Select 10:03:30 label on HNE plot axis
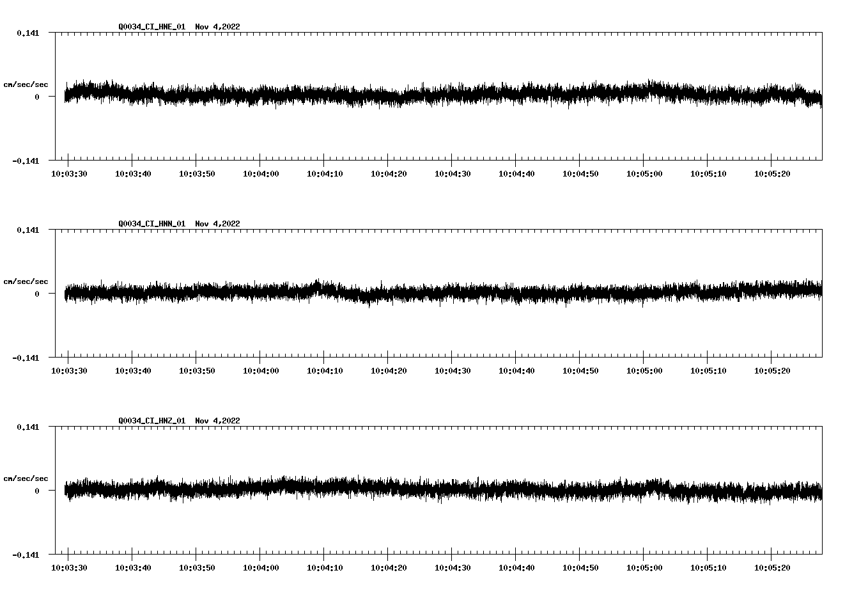Image resolution: width=868 pixels, height=591 pixels. [x=69, y=173]
